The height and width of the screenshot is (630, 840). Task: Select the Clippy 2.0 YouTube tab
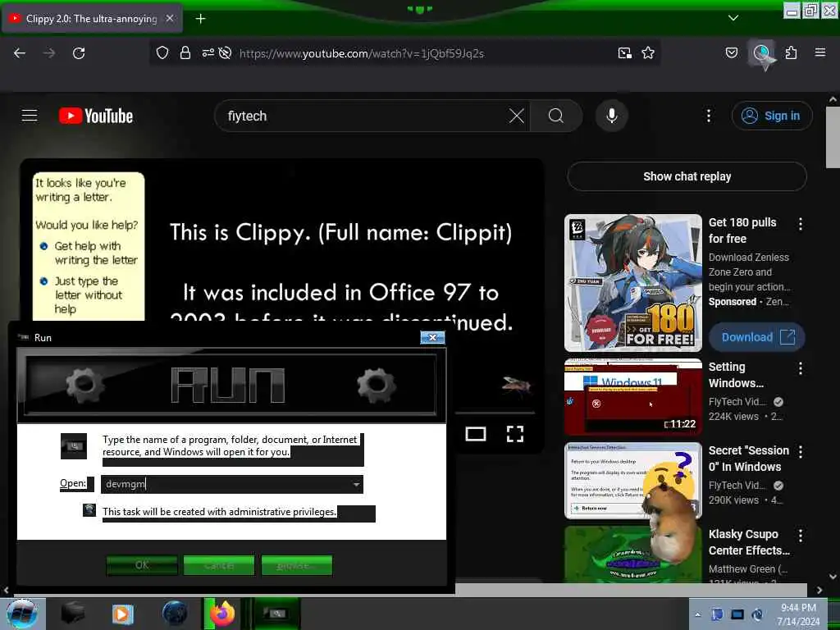click(x=92, y=19)
